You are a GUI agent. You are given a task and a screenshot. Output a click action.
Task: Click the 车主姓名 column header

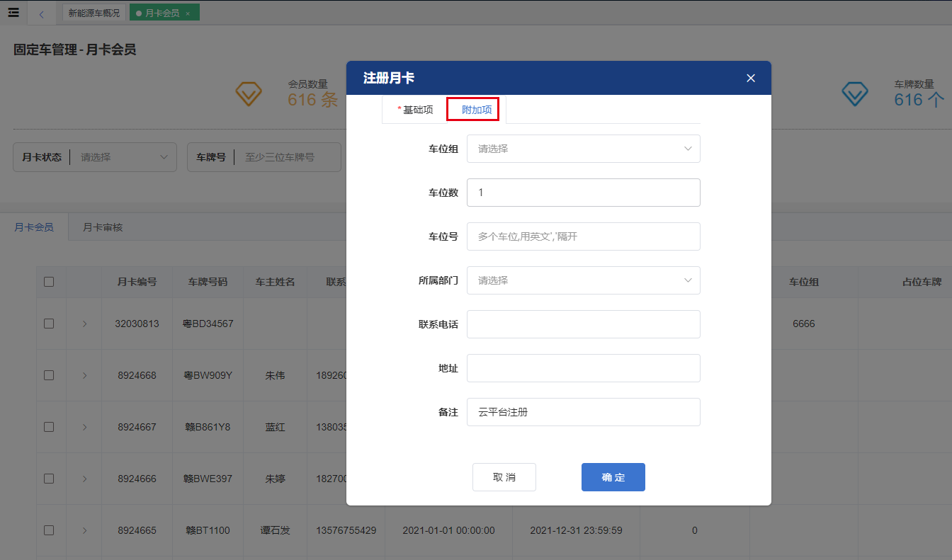[275, 282]
